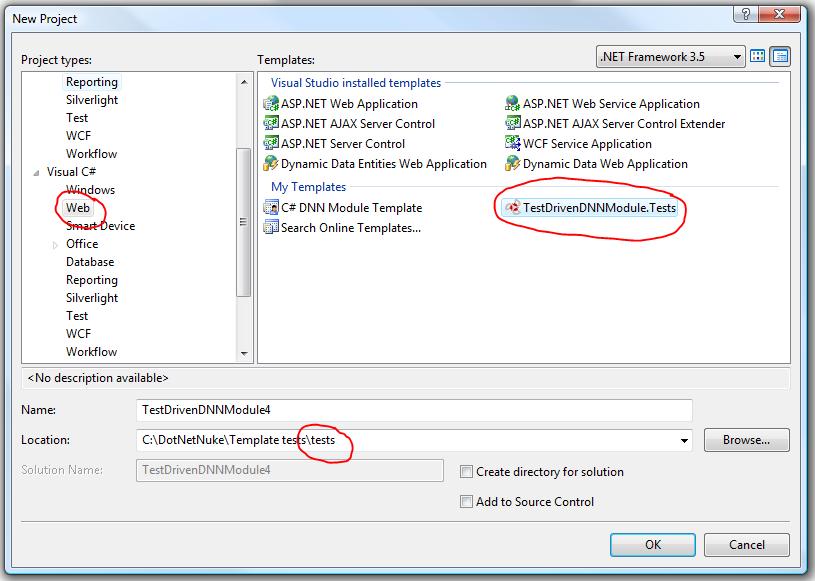The width and height of the screenshot is (815, 581).
Task: Collapse the Visual C# tree node
Action: click(x=37, y=172)
